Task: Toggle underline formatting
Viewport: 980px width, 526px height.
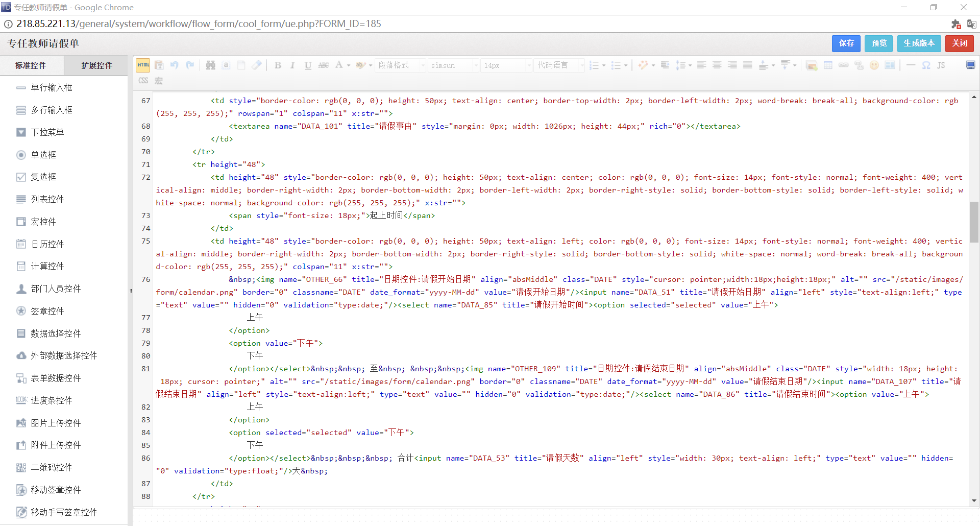Action: point(308,65)
